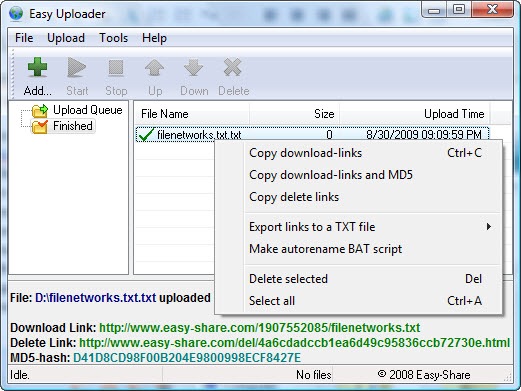Click the Delete X toolbar icon
Image resolution: width=521 pixels, height=391 pixels.
[233, 67]
